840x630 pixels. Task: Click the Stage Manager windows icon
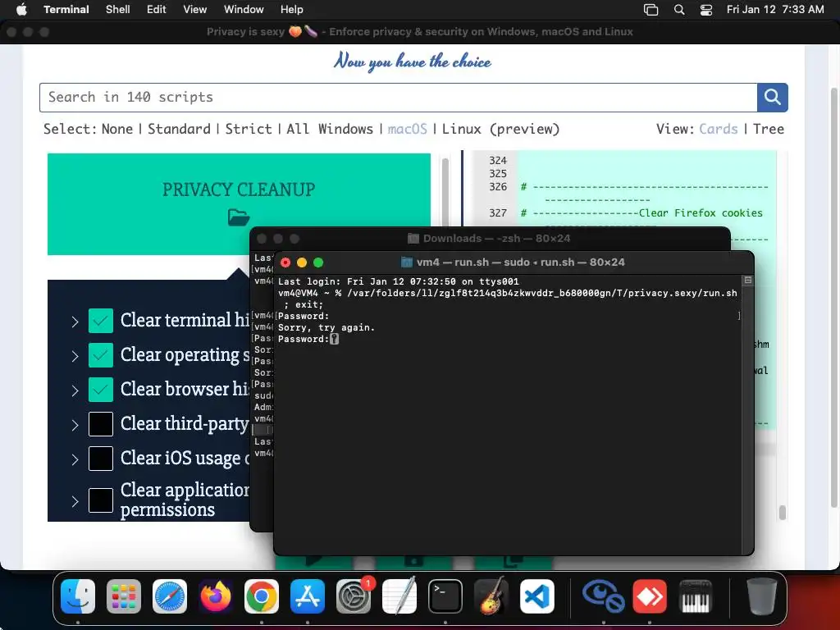click(651, 10)
